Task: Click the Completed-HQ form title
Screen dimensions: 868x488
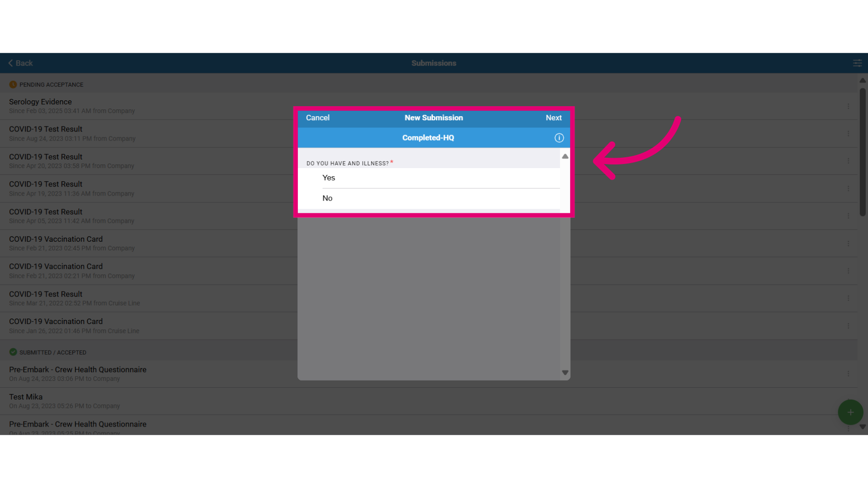Action: point(428,138)
